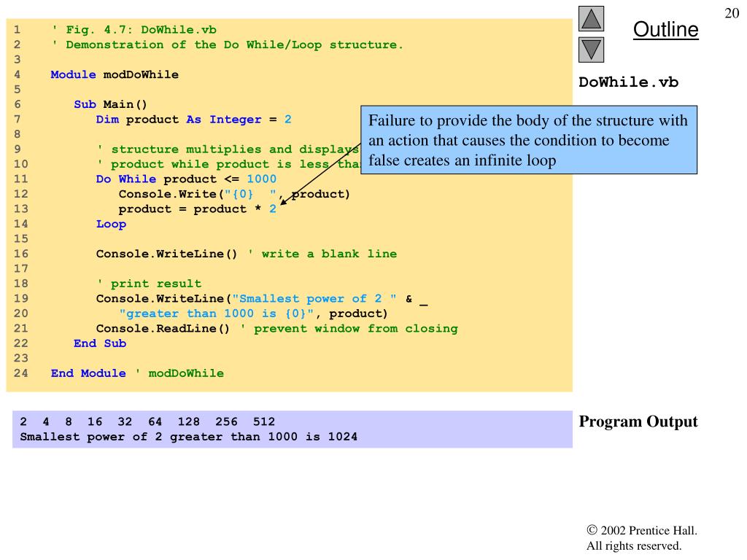Image resolution: width=747 pixels, height=560 pixels.
Task: Click 'End Module' on line 24
Action: 88,373
